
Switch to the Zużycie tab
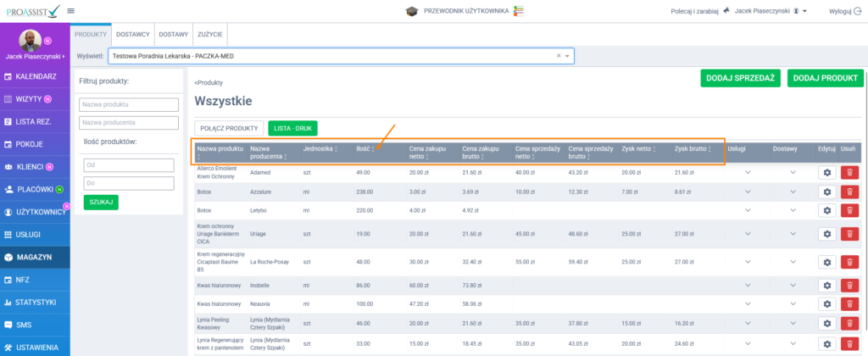point(209,33)
